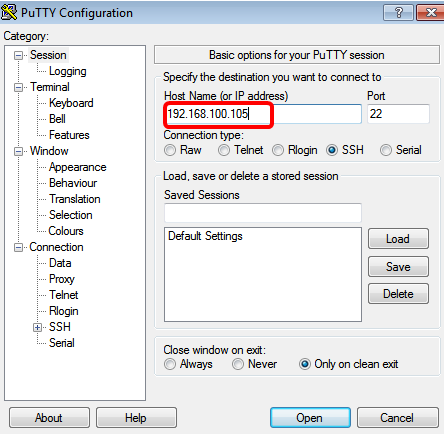444x434 pixels.
Task: Select Default Settings in sessions list
Action: click(205, 236)
